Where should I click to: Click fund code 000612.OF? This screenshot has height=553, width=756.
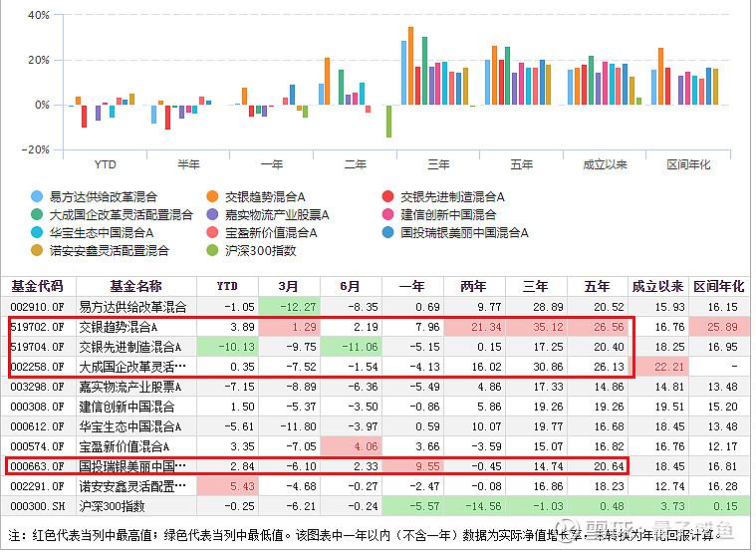(38, 426)
